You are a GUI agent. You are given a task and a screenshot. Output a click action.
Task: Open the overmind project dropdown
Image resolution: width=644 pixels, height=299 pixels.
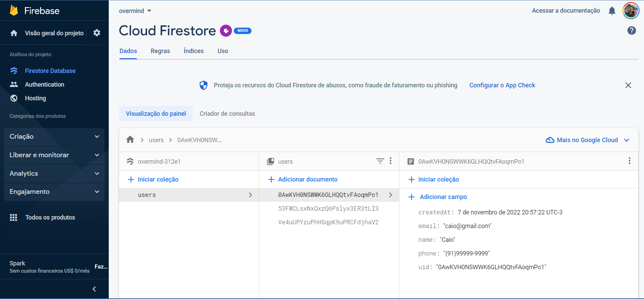pos(135,11)
